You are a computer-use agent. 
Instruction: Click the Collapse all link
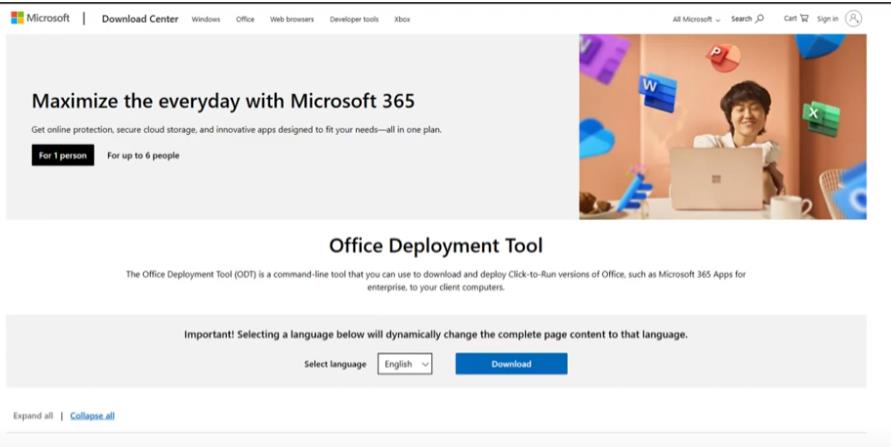click(92, 416)
